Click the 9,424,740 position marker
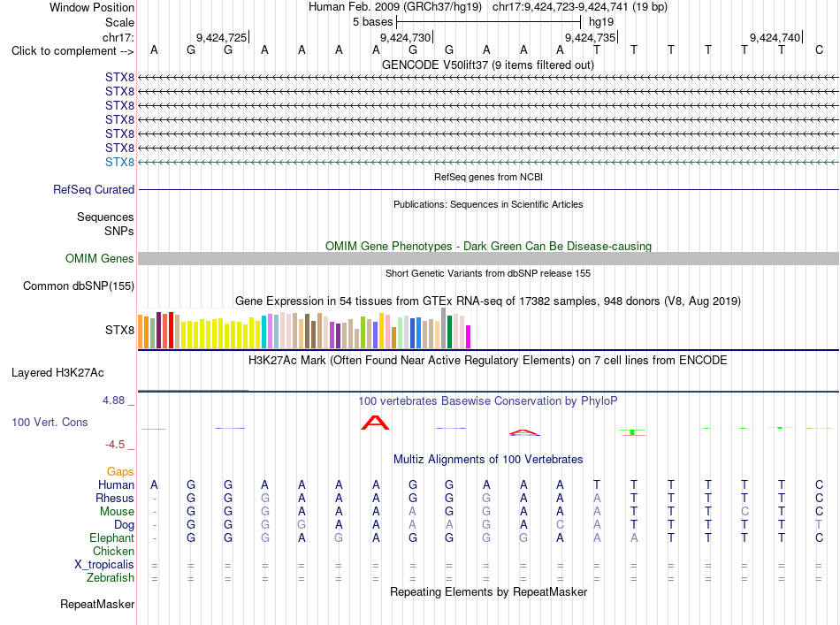The height and width of the screenshot is (625, 840). pyautogui.click(x=775, y=37)
